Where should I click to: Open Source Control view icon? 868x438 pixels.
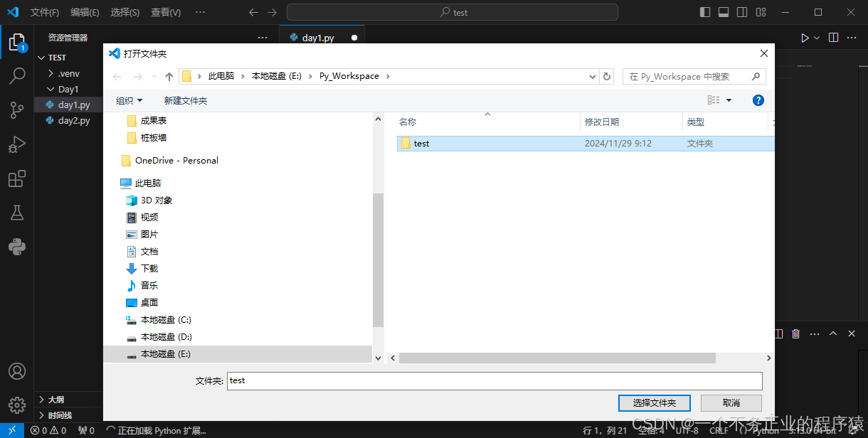17,109
